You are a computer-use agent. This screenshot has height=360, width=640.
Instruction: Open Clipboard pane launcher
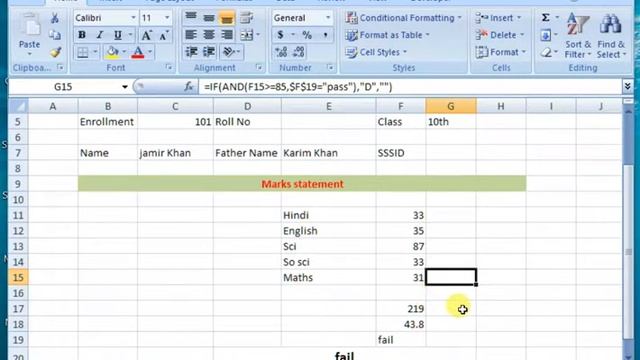point(60,67)
